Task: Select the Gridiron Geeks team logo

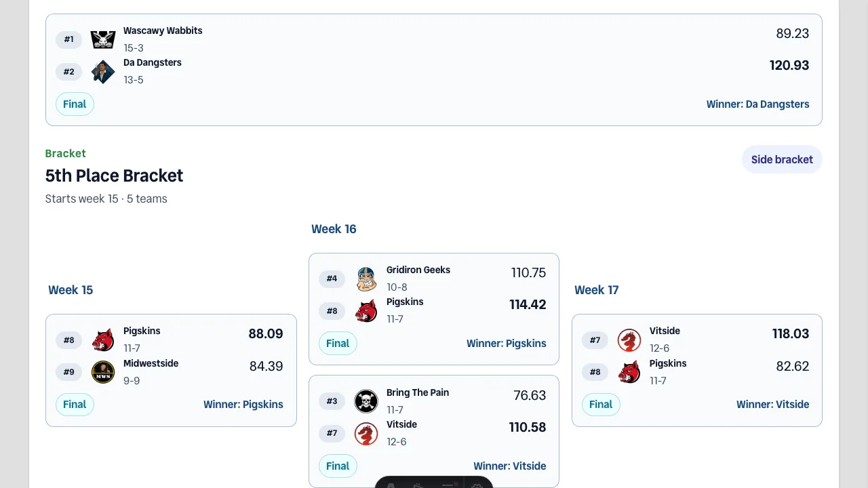Action: [x=366, y=279]
